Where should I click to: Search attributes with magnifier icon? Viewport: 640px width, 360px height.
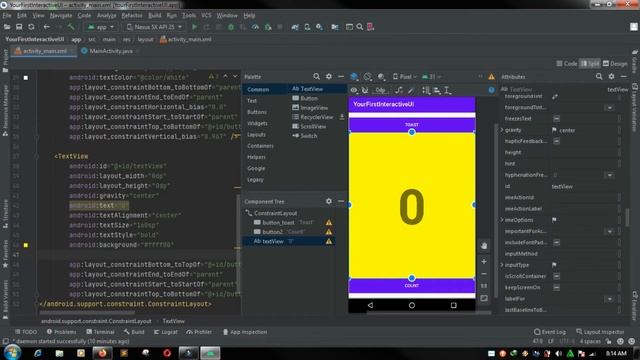click(599, 76)
